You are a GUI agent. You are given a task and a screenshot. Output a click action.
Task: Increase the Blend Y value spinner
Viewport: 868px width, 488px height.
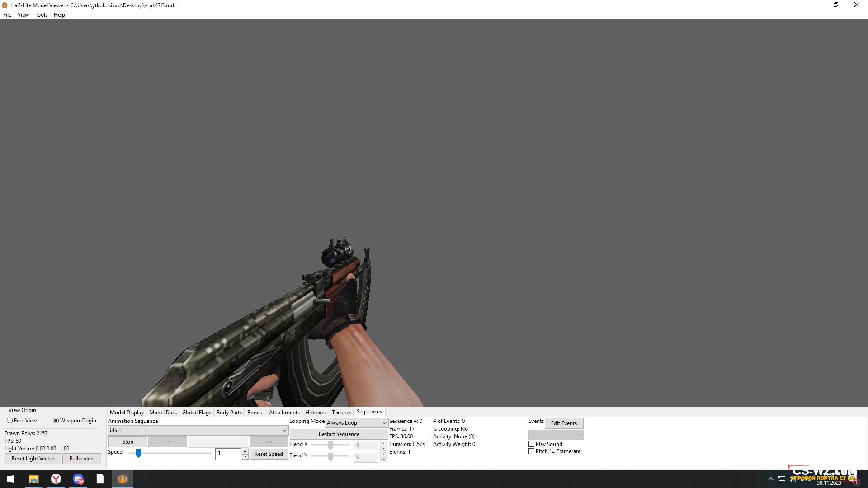(x=383, y=454)
